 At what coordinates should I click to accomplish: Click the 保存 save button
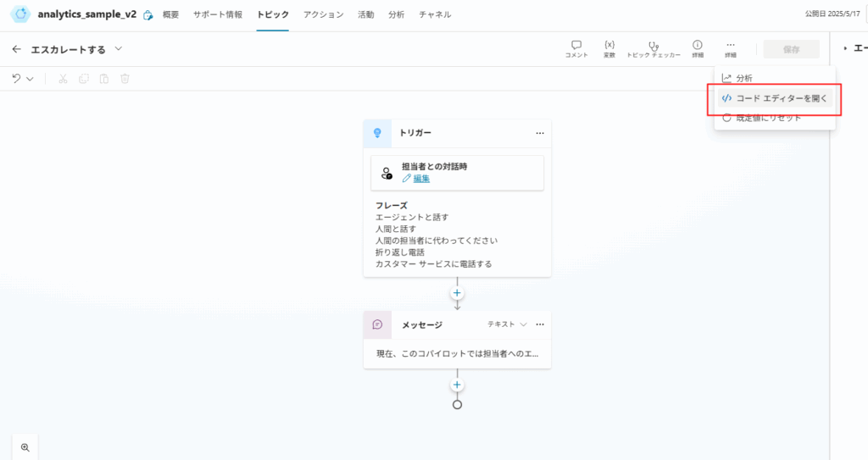(791, 49)
